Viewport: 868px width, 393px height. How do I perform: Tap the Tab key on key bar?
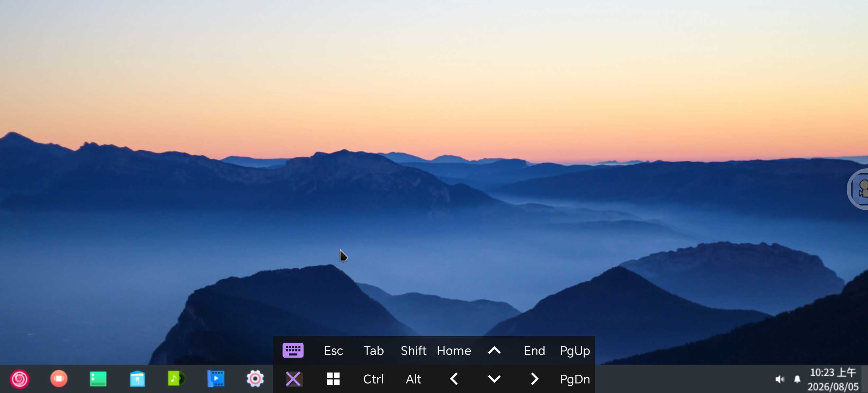(x=374, y=350)
